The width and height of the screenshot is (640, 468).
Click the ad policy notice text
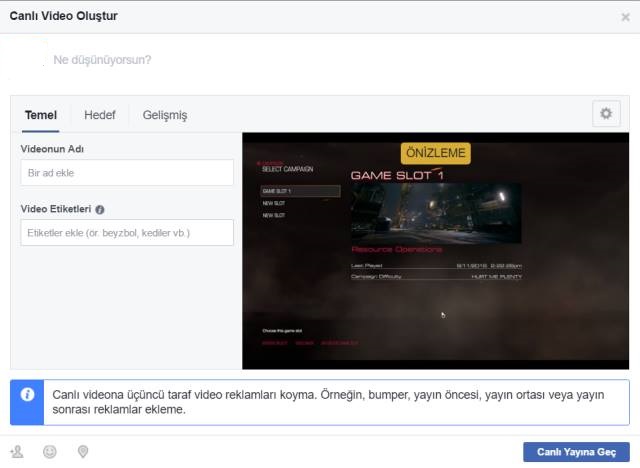328,402
